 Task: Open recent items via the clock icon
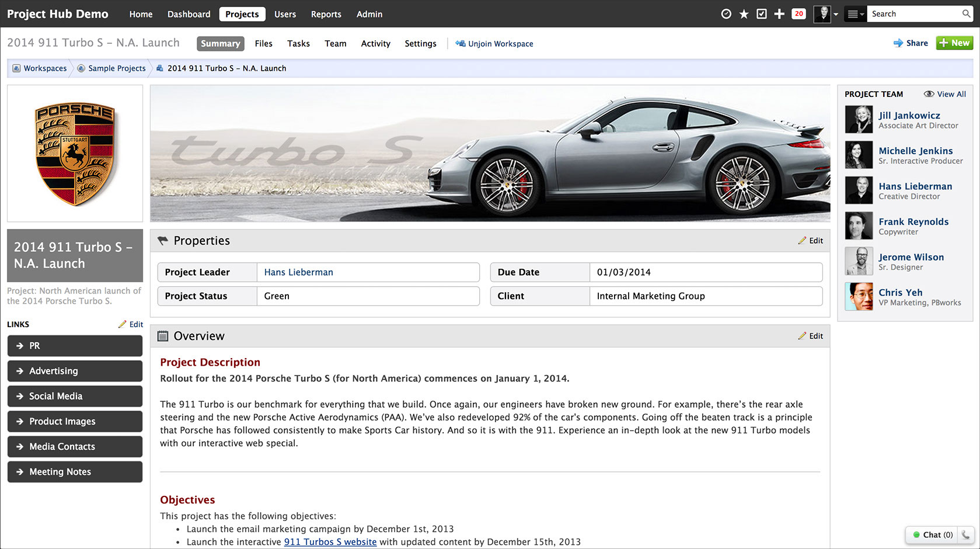coord(726,13)
